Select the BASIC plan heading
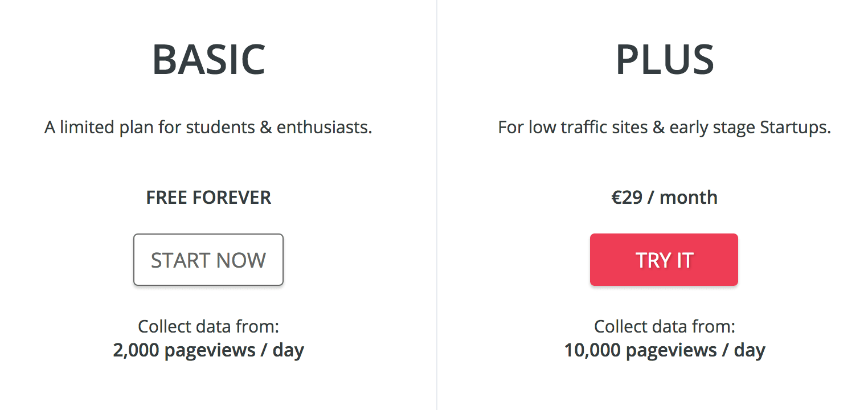This screenshot has width=868, height=410. (x=208, y=60)
